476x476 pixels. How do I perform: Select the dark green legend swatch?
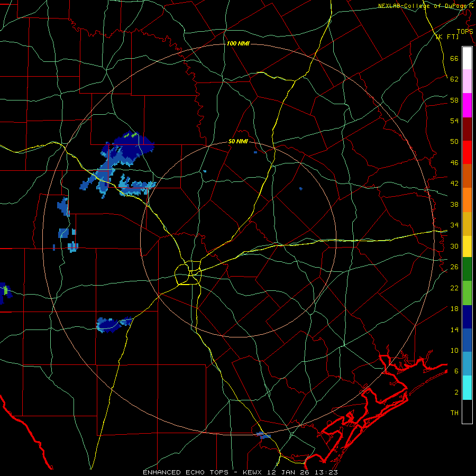coord(467,269)
